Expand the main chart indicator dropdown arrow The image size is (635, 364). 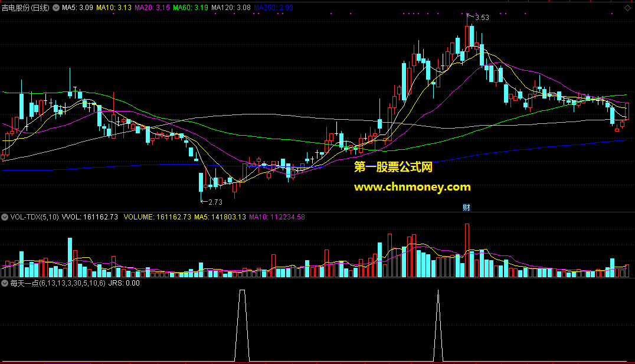[x=56, y=8]
